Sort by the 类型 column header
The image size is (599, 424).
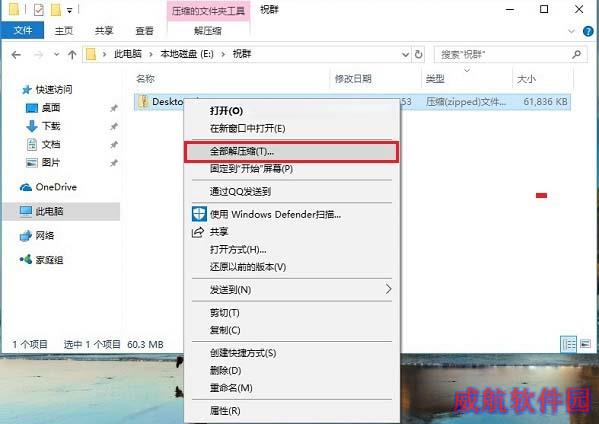tap(435, 79)
